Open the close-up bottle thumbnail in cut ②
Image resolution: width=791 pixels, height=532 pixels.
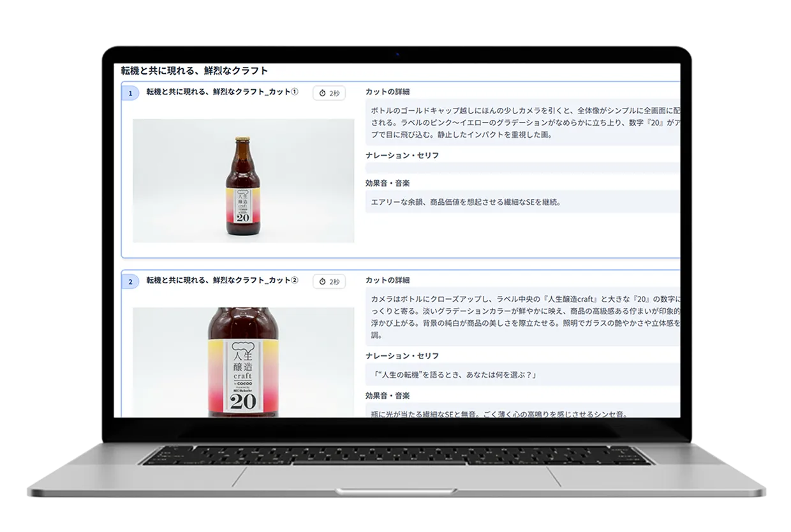(x=243, y=362)
